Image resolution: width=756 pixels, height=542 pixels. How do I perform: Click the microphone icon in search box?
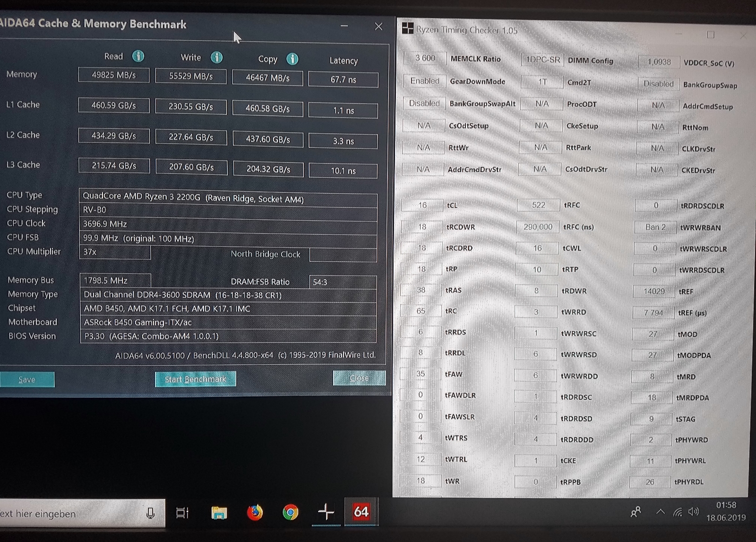click(150, 513)
